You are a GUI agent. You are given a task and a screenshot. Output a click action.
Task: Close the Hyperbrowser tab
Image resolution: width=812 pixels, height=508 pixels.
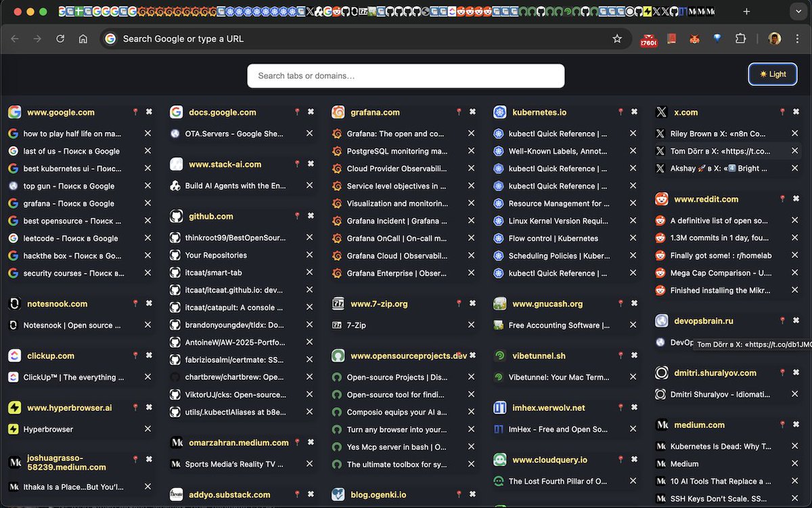pyautogui.click(x=148, y=429)
